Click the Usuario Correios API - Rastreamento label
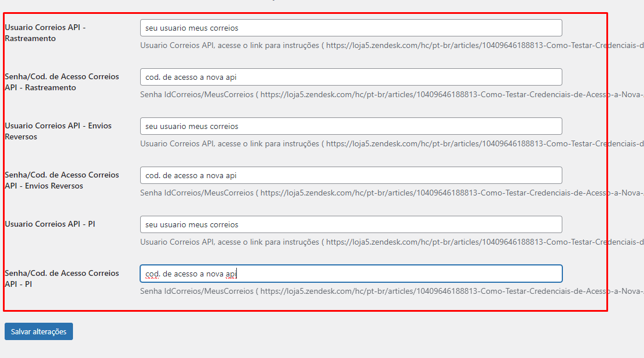Viewport: 644px width, 358px height. (45, 33)
